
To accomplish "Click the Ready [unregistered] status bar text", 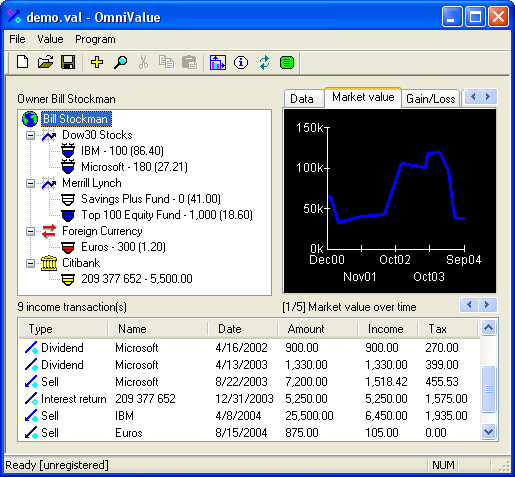I will point(57,465).
